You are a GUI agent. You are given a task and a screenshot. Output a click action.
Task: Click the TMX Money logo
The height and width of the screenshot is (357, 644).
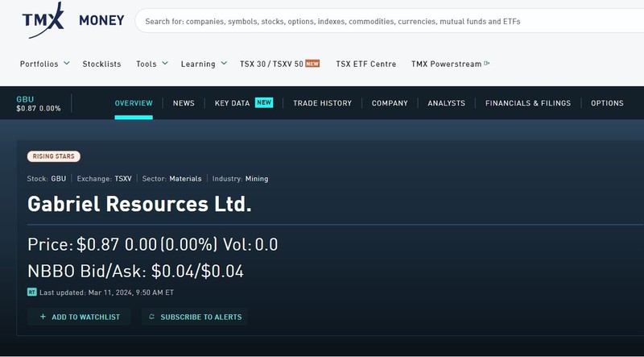click(73, 20)
